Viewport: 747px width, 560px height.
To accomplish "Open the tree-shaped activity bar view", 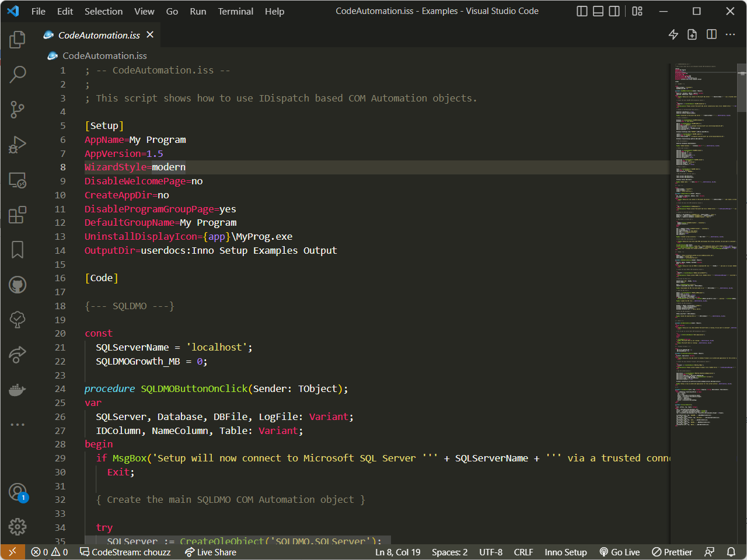I will (x=18, y=319).
